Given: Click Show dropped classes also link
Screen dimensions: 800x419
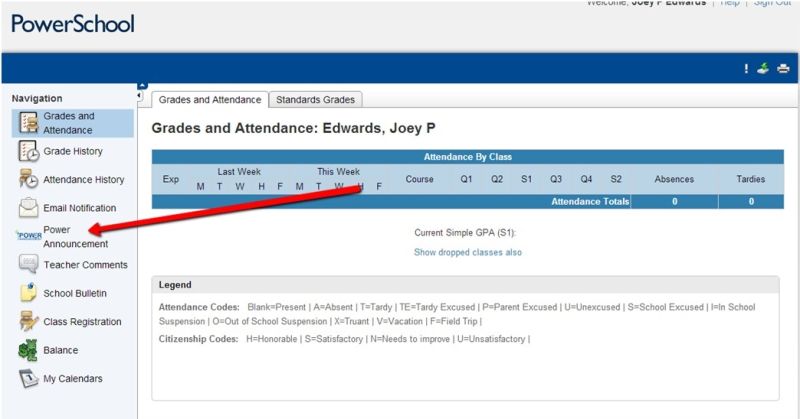Looking at the screenshot, I should pyautogui.click(x=468, y=252).
